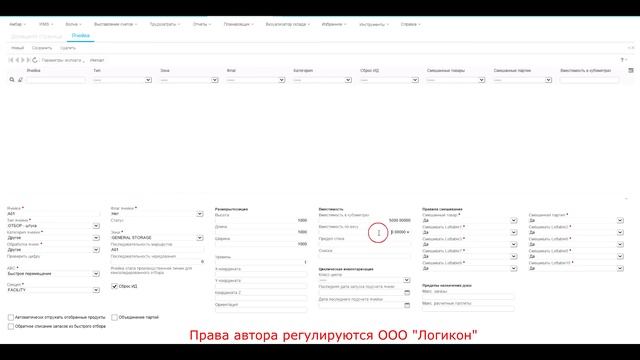The image size is (640, 360).
Task: Click the clear-filter eraser icon beside the magnifier
Action: [20, 80]
